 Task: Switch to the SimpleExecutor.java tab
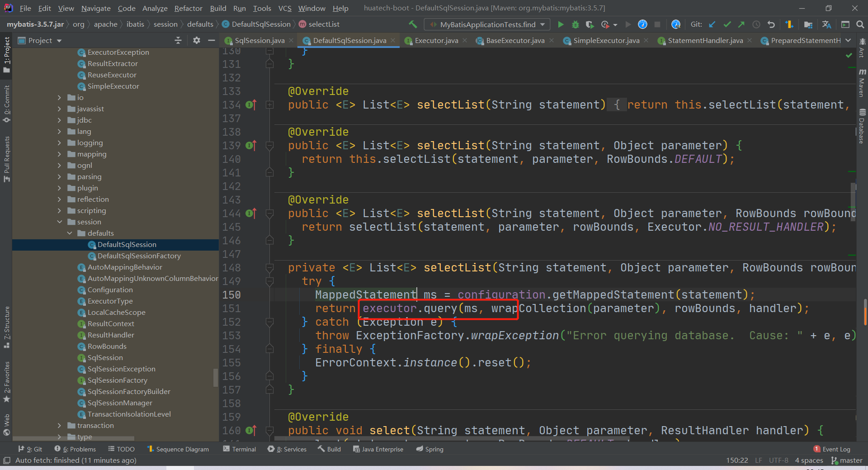click(606, 40)
